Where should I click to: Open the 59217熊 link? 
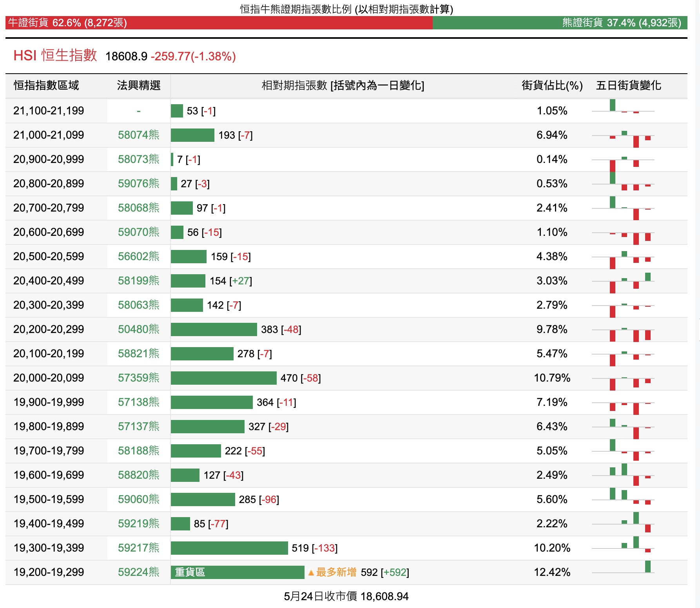[138, 548]
